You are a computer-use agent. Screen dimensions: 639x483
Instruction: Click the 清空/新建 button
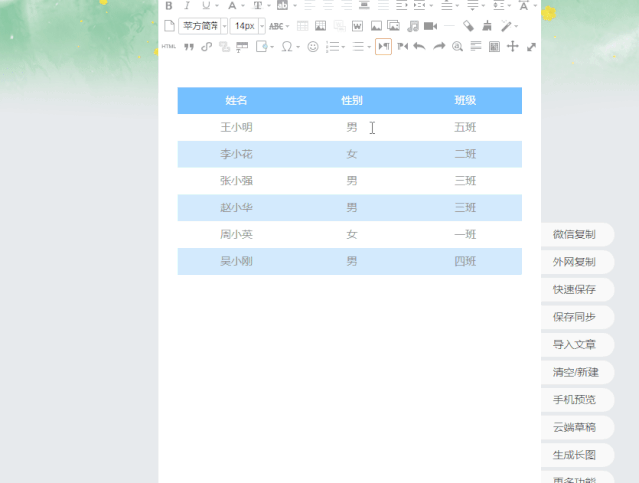577,372
